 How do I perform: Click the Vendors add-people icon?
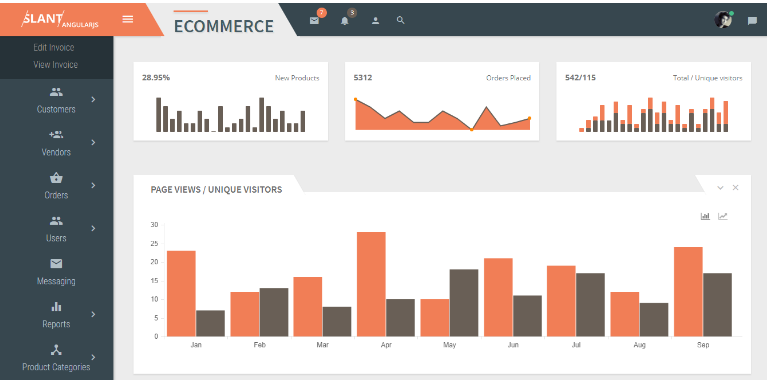(x=56, y=134)
